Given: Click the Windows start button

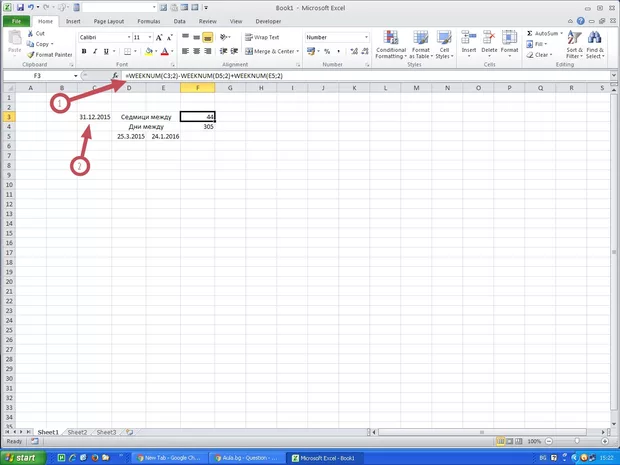Looking at the screenshot, I should (x=22, y=458).
